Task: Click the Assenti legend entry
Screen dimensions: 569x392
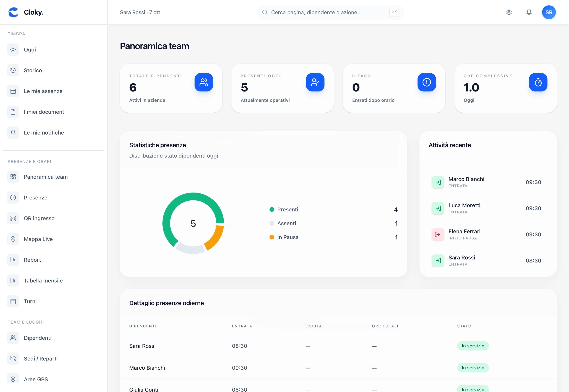Action: coord(333,223)
